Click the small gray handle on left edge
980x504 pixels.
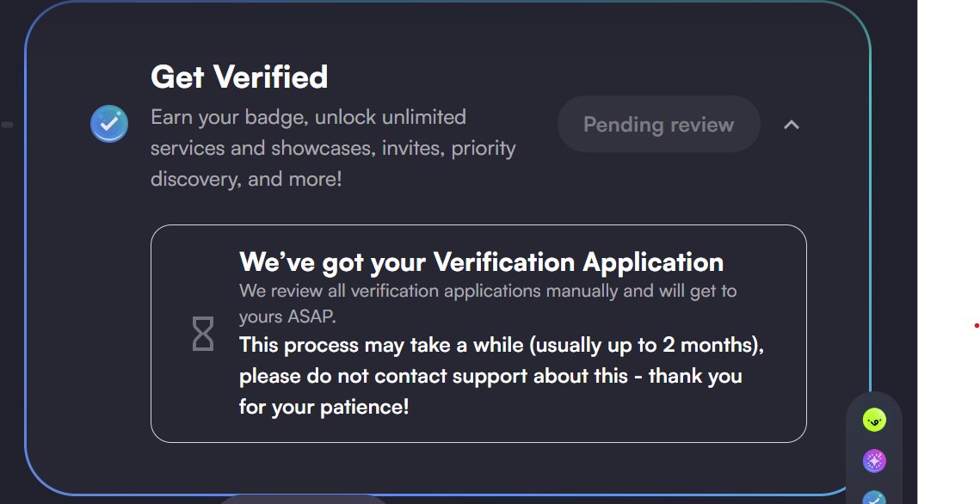point(7,125)
